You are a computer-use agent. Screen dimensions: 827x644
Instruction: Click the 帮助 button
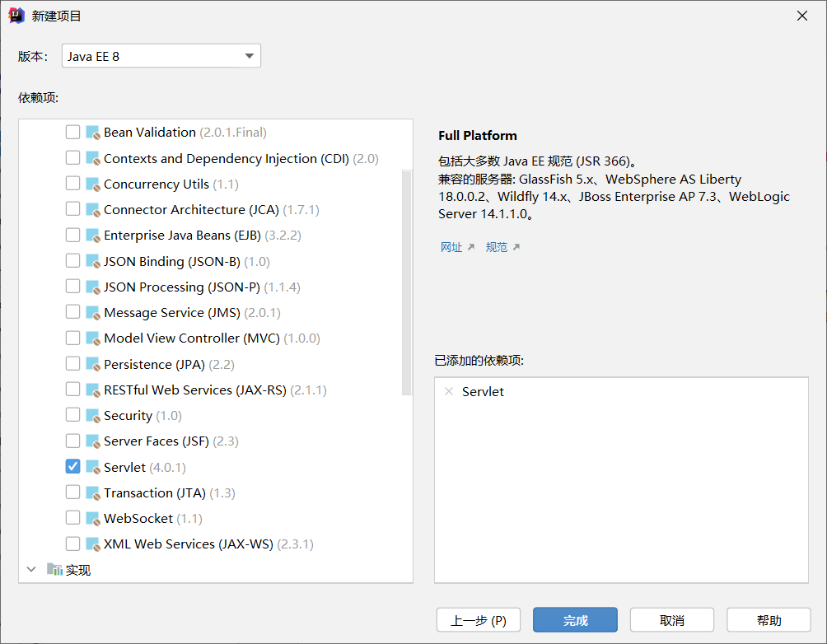(x=769, y=620)
